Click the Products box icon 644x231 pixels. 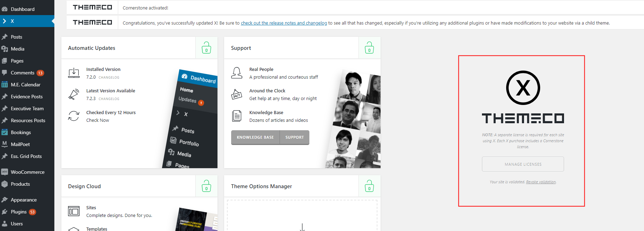(5, 184)
